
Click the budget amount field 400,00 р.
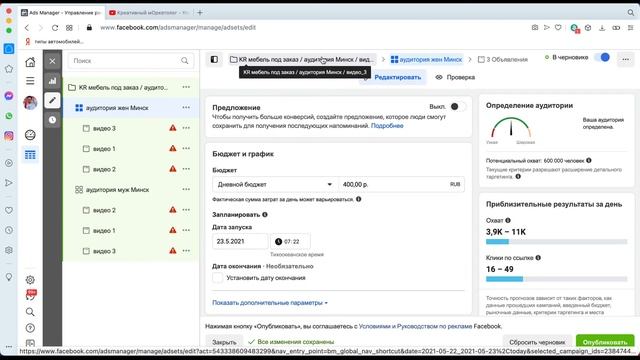click(x=401, y=184)
